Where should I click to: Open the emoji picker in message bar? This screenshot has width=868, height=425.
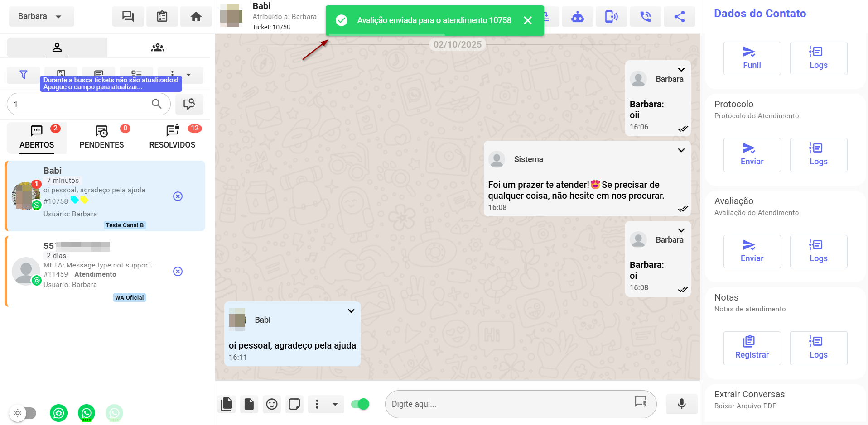coord(272,404)
